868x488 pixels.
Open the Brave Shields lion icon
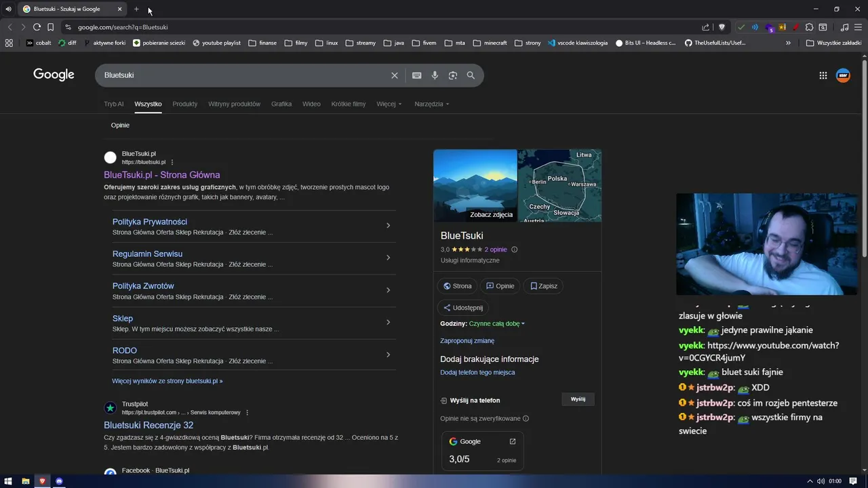point(722,27)
